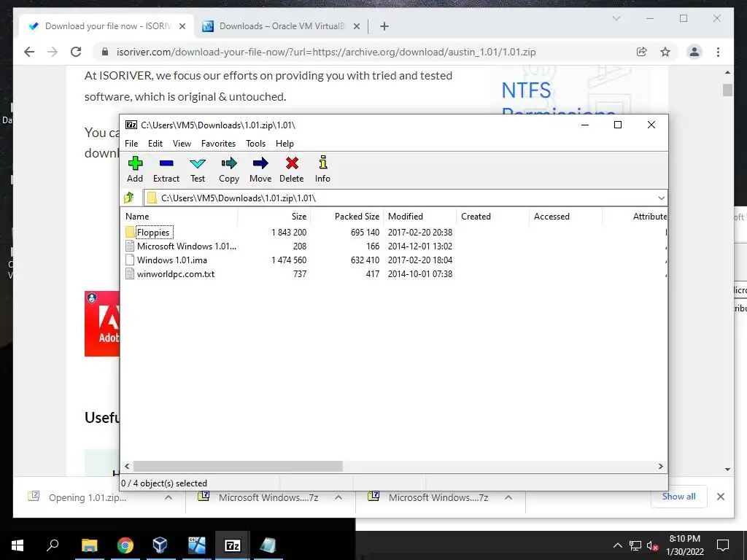Viewport: 747px width, 560px height.
Task: Open the Chrome profile avatar
Action: 694,52
